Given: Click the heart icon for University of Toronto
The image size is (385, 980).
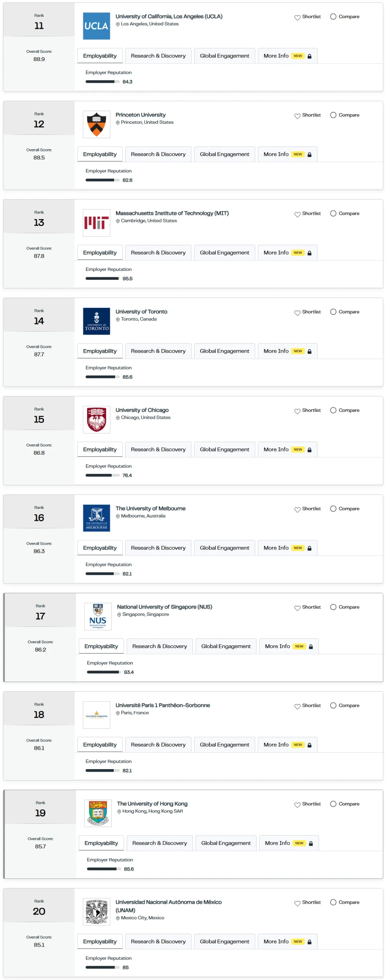Looking at the screenshot, I should tap(297, 313).
